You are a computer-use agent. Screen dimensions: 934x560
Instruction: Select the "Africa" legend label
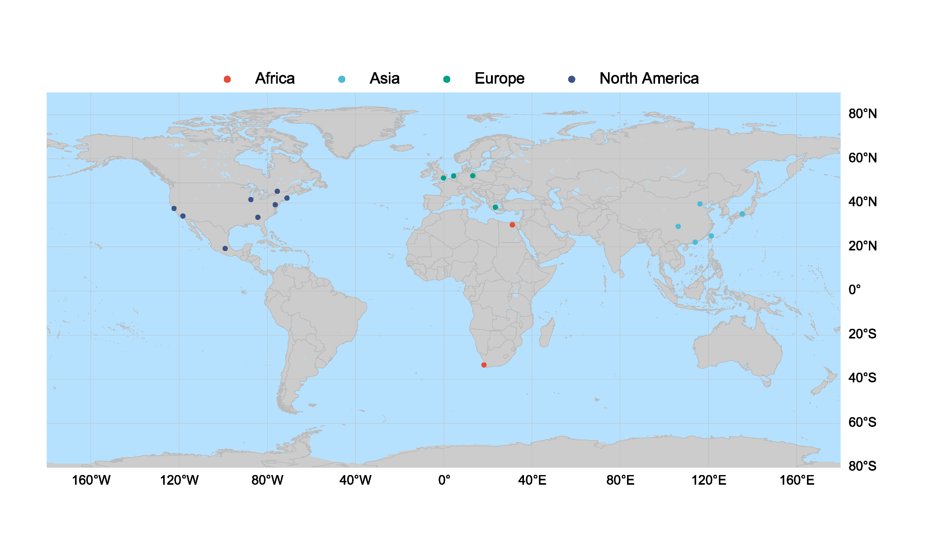(275, 78)
